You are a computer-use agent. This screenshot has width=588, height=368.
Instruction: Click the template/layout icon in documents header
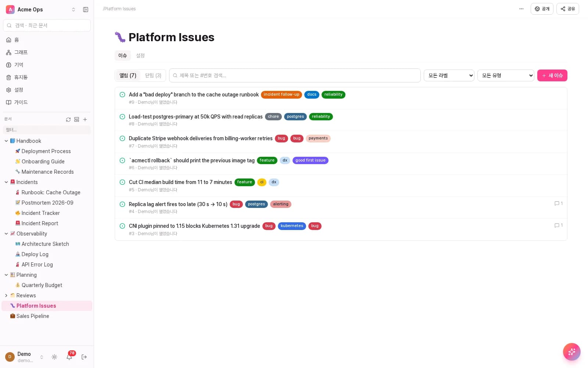(x=77, y=120)
